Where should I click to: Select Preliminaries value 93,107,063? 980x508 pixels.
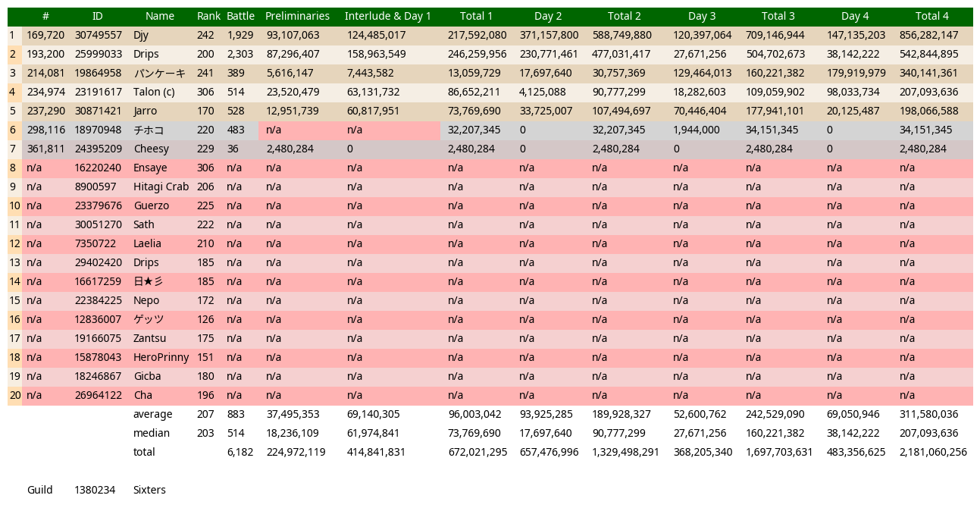293,35
